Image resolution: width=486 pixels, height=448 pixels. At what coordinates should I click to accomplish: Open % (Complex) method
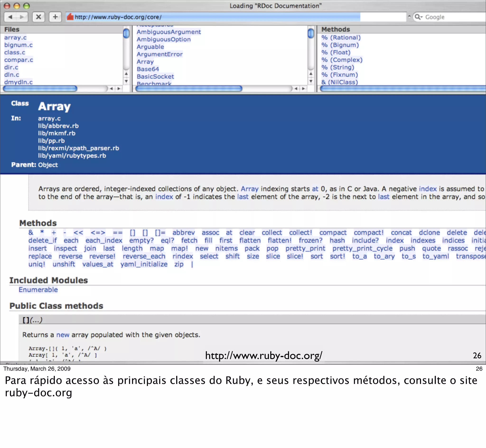342,60
